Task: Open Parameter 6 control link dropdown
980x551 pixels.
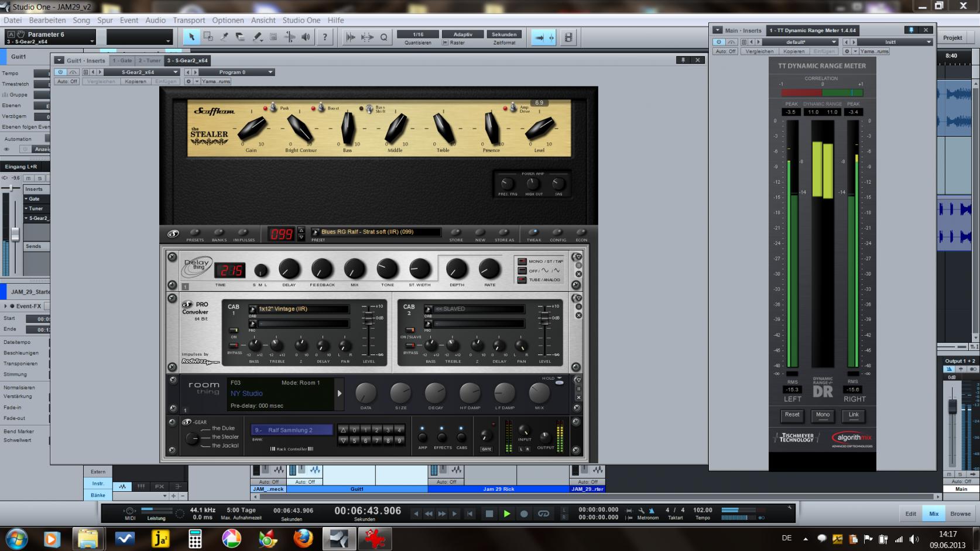Action: (92, 42)
